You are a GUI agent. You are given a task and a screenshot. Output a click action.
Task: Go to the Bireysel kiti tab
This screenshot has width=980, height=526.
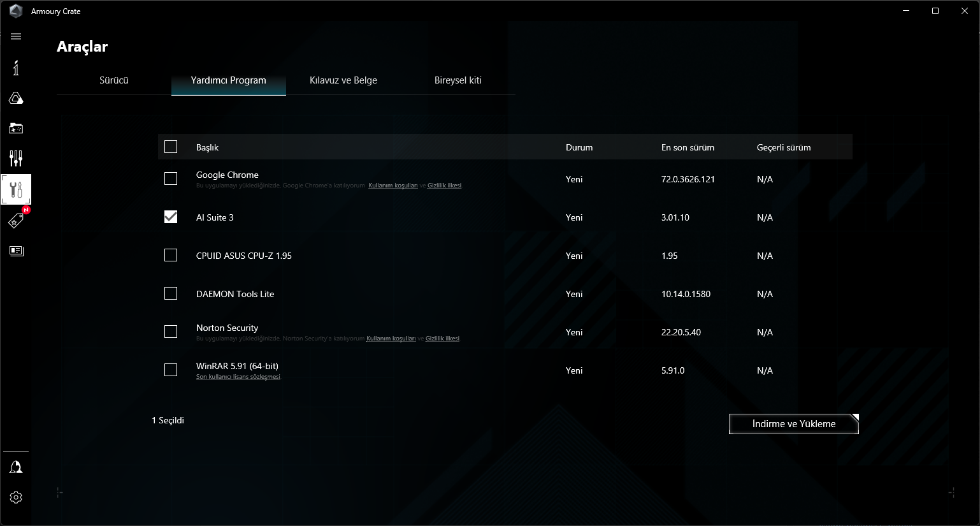pos(458,80)
